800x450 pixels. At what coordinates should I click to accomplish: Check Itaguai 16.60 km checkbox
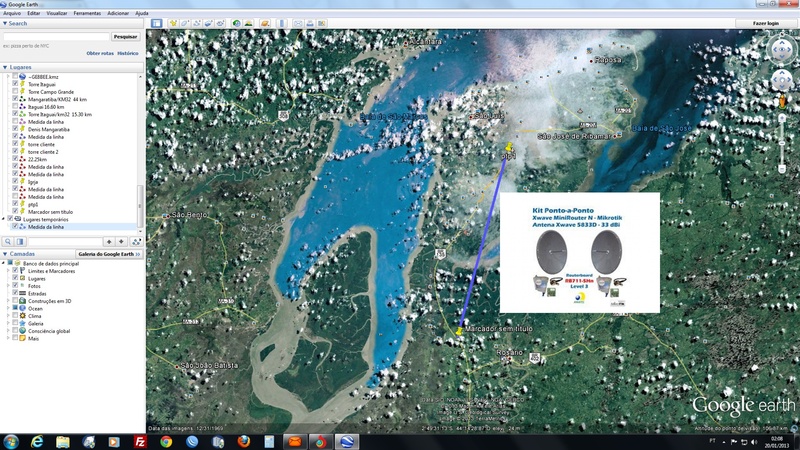pyautogui.click(x=15, y=107)
